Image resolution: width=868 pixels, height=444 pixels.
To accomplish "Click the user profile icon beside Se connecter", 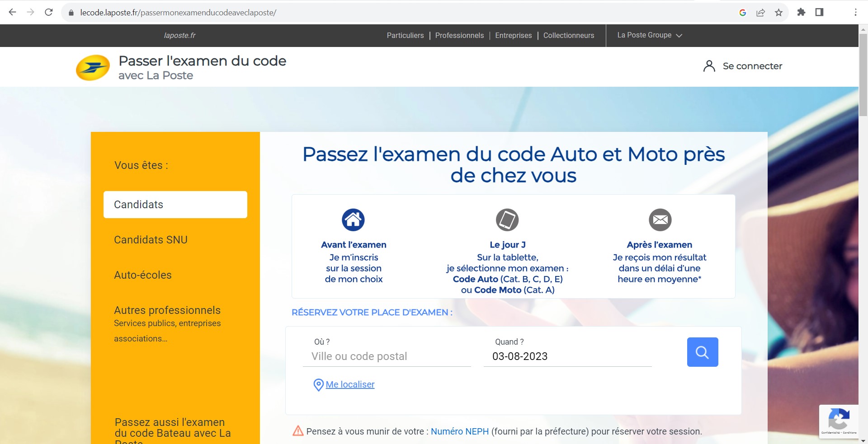I will tap(709, 66).
